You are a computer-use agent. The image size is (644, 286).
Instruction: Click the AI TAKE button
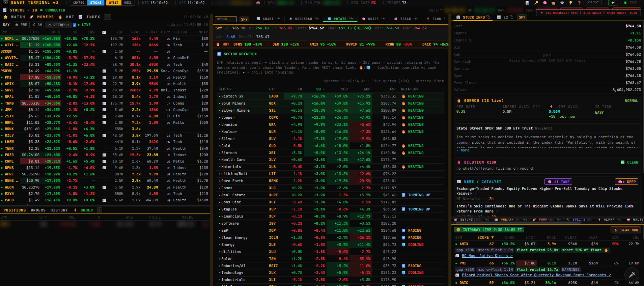(558, 181)
